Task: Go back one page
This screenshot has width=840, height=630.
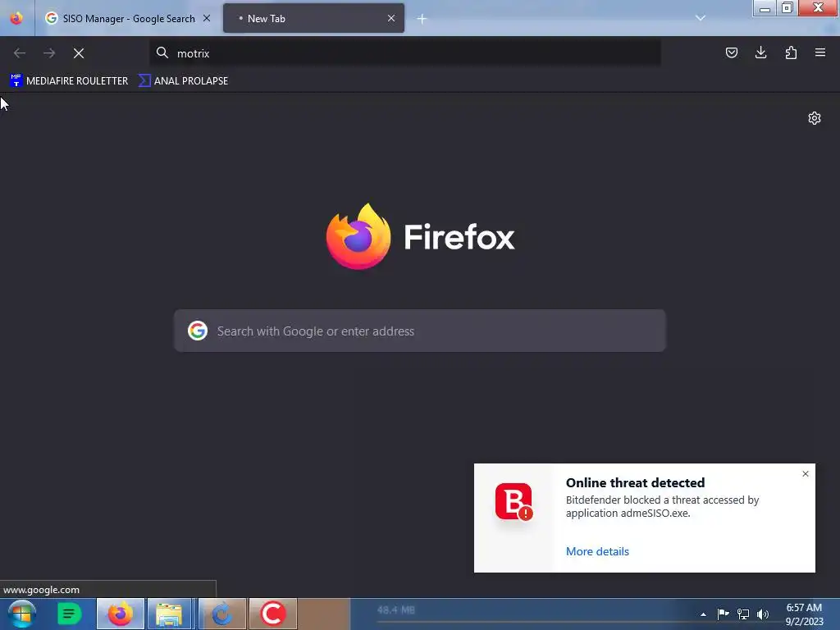Action: (x=20, y=53)
